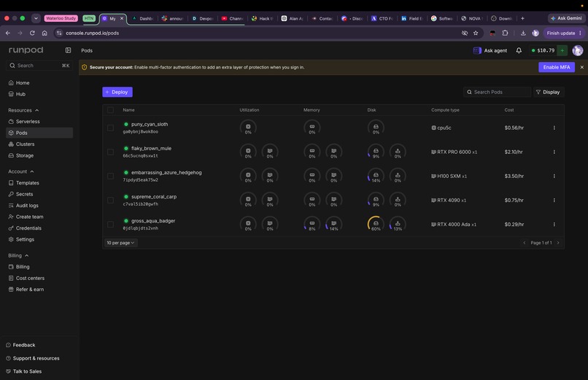Open Clusters in the sidebar

click(x=39, y=144)
